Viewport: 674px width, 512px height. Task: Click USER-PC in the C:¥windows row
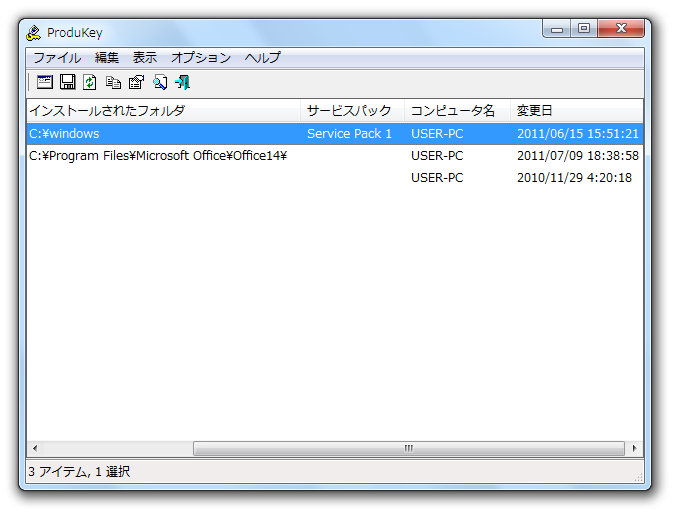click(x=437, y=134)
